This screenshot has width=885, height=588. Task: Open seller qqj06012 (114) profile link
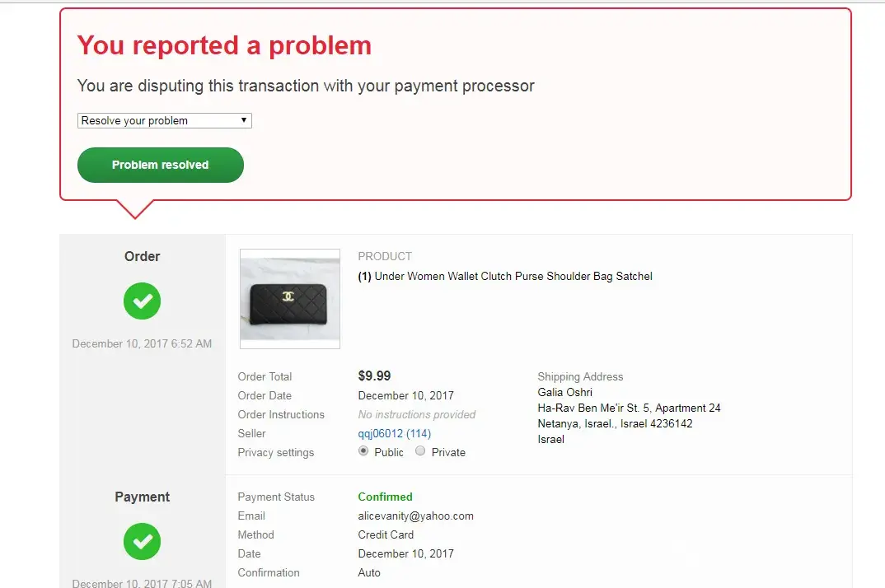pos(394,433)
